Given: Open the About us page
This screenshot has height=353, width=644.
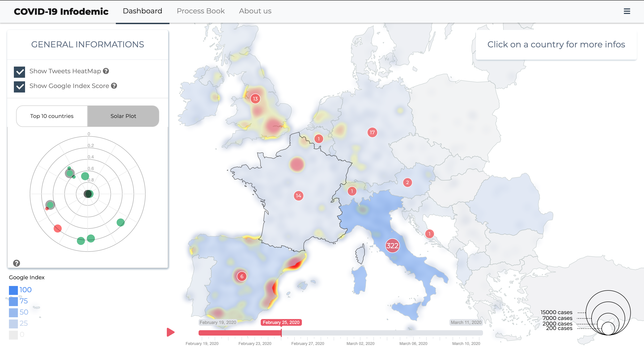Looking at the screenshot, I should point(255,11).
